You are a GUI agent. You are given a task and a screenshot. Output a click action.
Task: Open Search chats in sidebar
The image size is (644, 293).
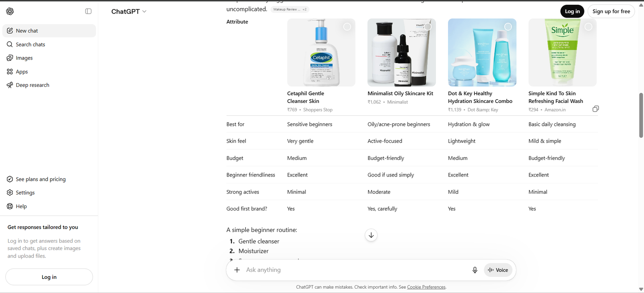49,44
